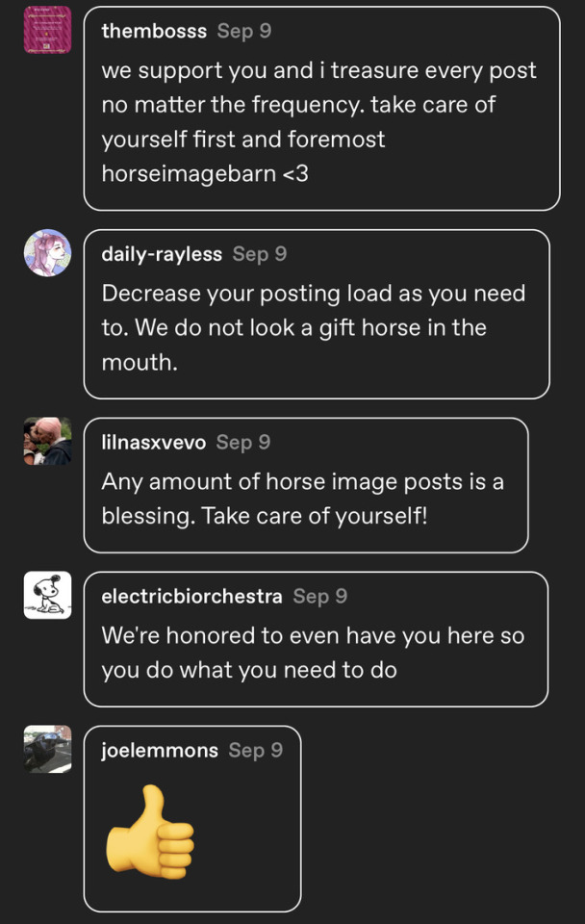Tap daily-rayless avatar picture

point(47,253)
